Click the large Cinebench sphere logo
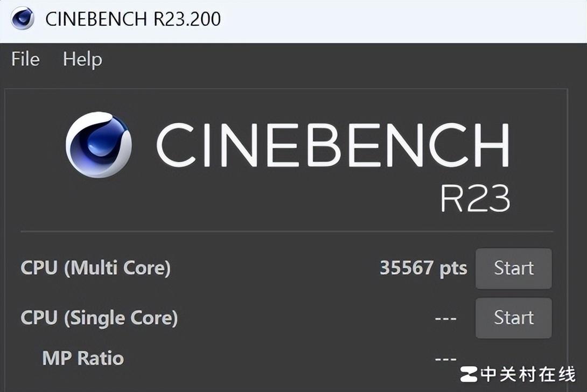 click(99, 144)
